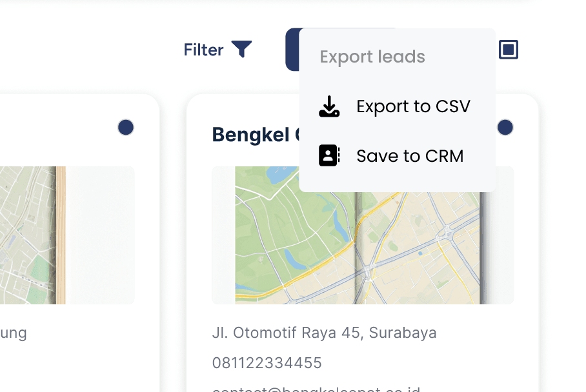Toggle the select-all square icon
The image size is (586, 392).
(x=509, y=50)
